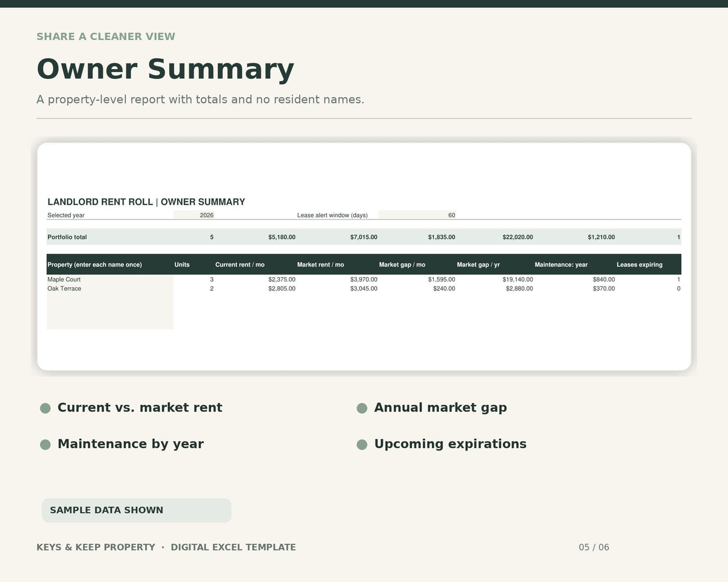Click the 'Market gap / mo' column header
The image size is (728, 582).
pyautogui.click(x=402, y=265)
